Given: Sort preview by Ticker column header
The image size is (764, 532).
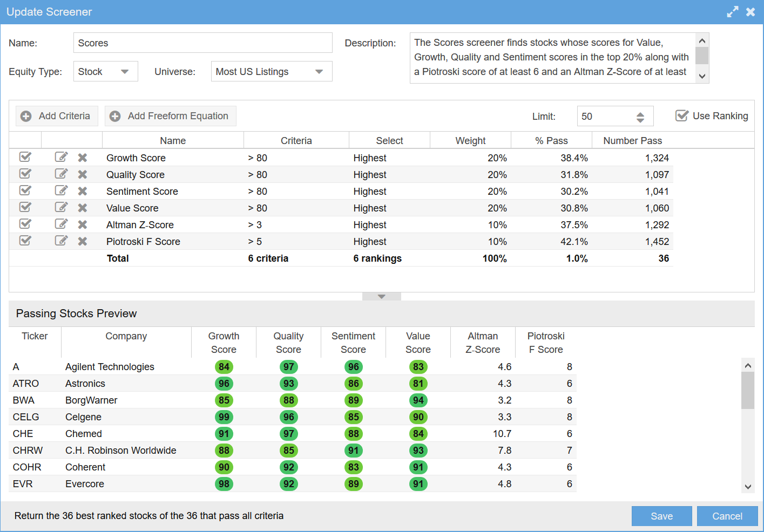Looking at the screenshot, I should coord(35,336).
